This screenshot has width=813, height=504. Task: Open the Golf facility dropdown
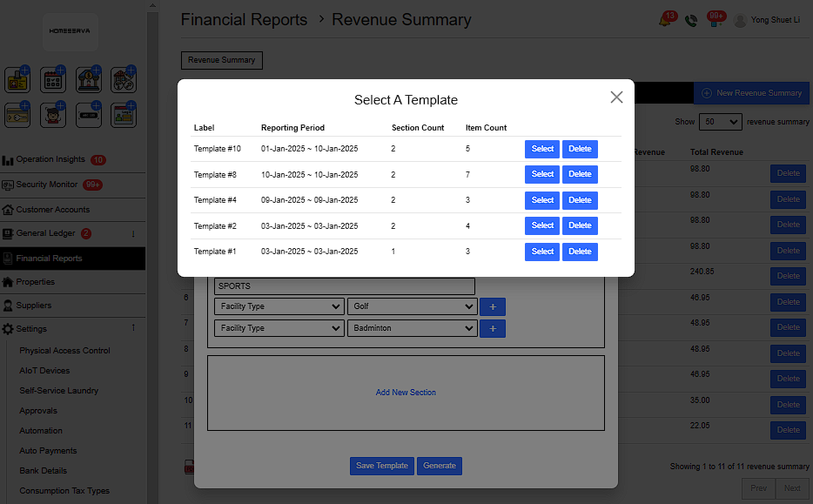(412, 306)
